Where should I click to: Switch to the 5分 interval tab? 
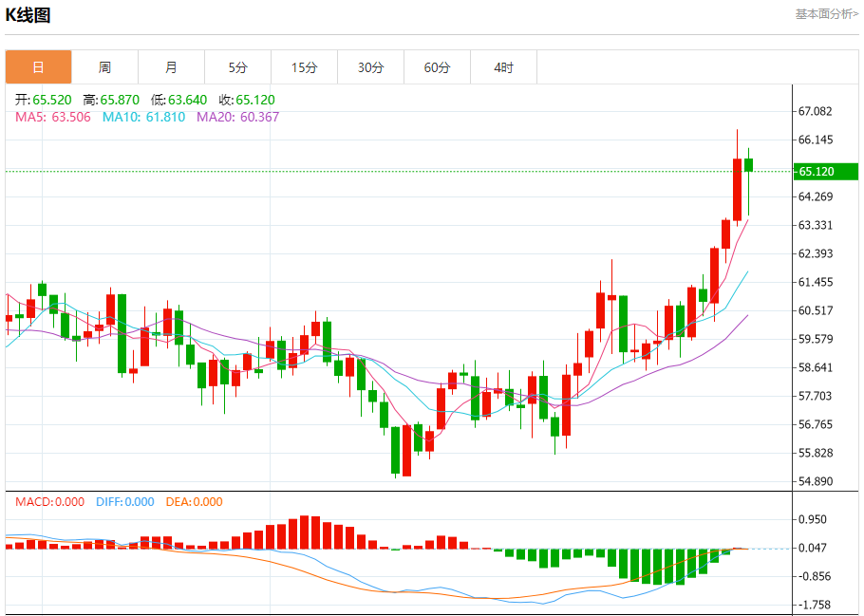(237, 67)
